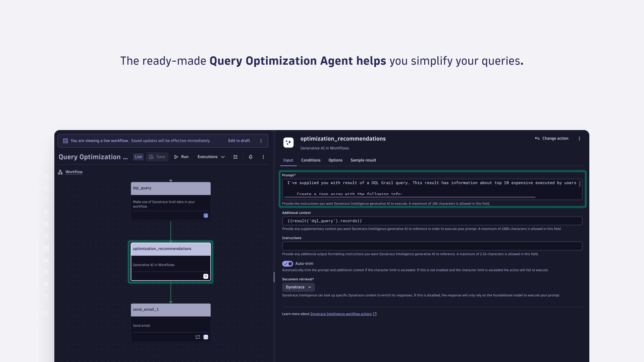Viewport: 644px width, 362px height.
Task: Open workflow notifications via the bell icon
Action: 250,157
